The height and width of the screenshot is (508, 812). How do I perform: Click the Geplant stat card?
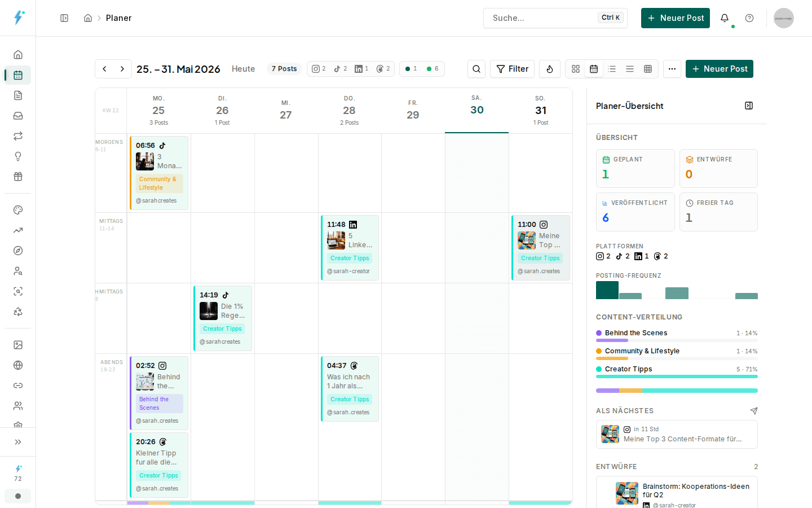pyautogui.click(x=636, y=168)
